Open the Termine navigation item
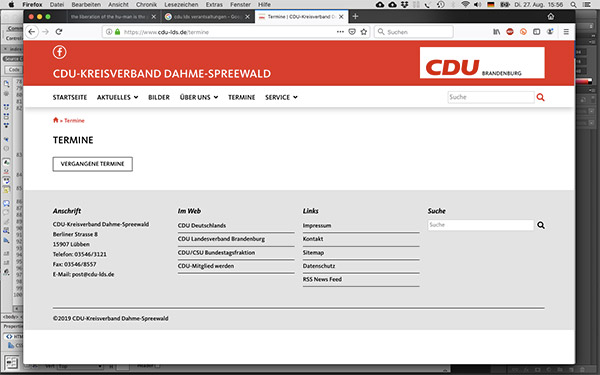Viewport: 600px width, 375px height. [241, 97]
